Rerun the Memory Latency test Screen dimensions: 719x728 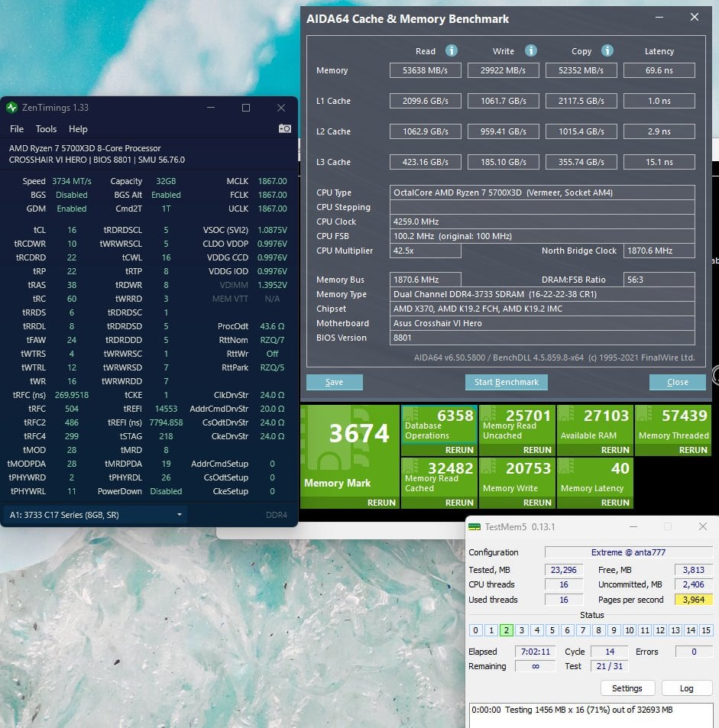click(x=615, y=503)
